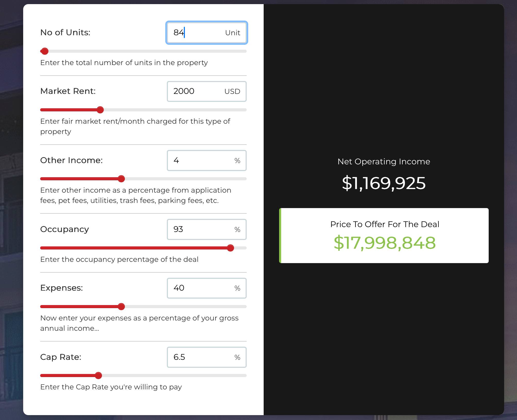Screen dimensions: 517x420
Task: Click the Market Rent slider handle
Action: (x=100, y=110)
